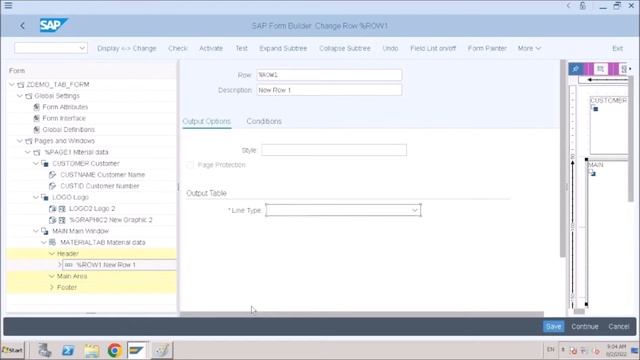This screenshot has width=640, height=360.
Task: Click the pin icon in Form Painter toolbar
Action: point(576,69)
